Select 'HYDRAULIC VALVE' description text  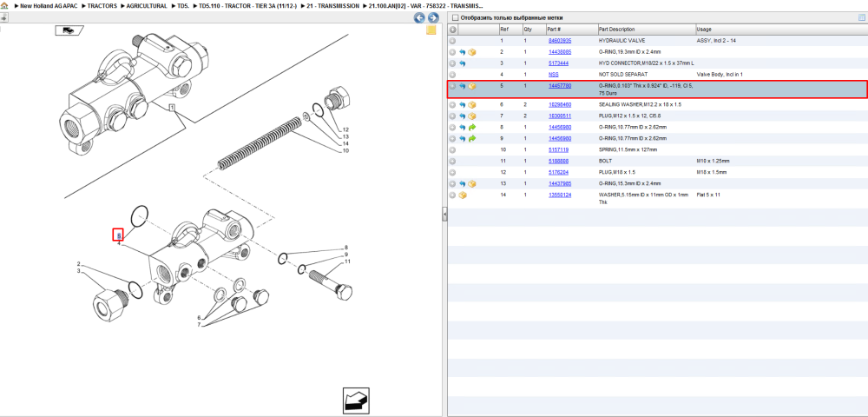click(x=621, y=41)
